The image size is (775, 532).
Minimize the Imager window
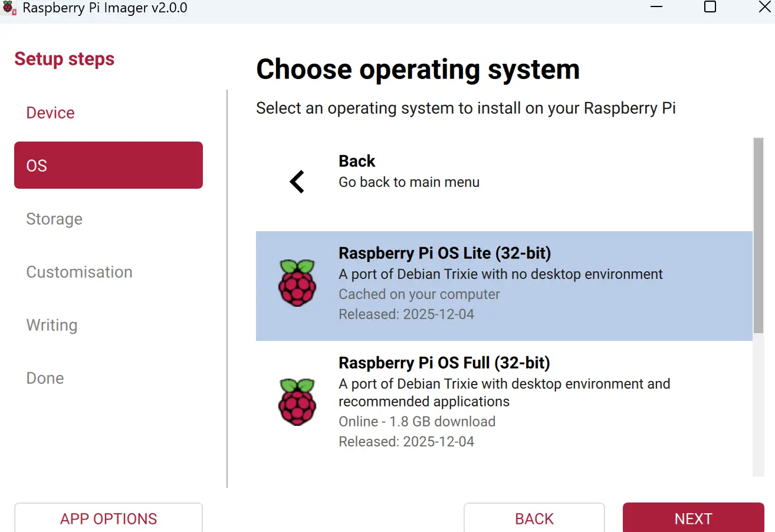(657, 7)
